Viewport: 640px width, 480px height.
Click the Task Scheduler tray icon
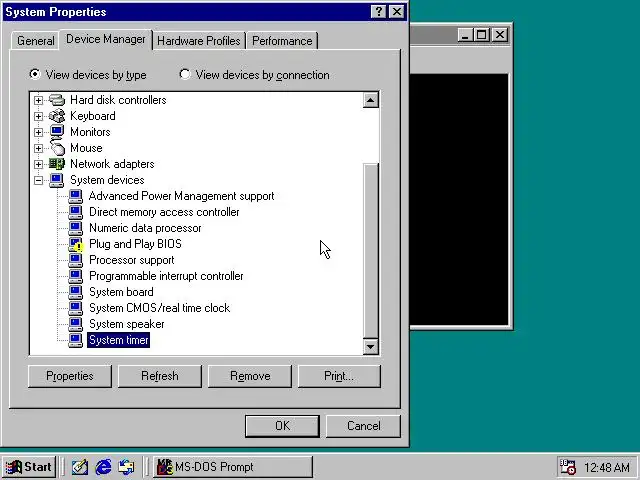567,467
